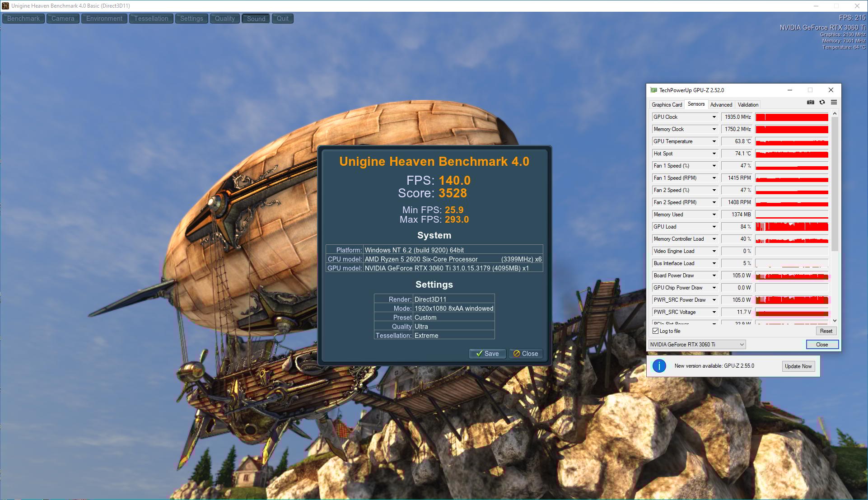Open the NVIDIA GeForce RTX 3060 Ti selector
Viewport: 868px width, 500px height.
coord(697,345)
